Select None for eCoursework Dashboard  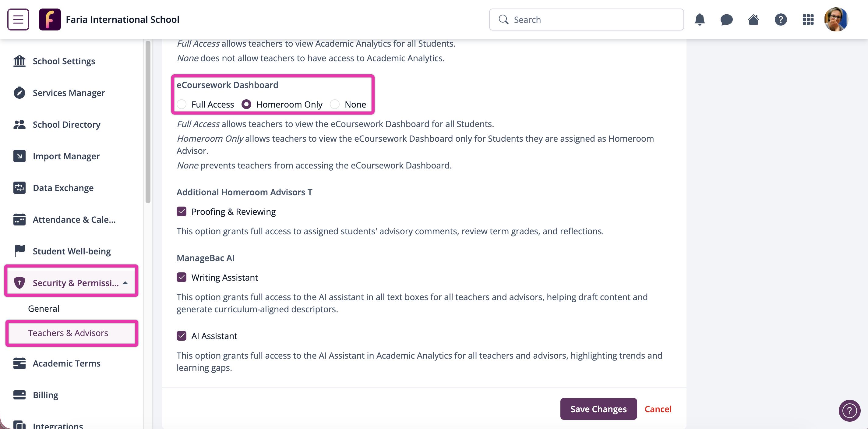[335, 105]
